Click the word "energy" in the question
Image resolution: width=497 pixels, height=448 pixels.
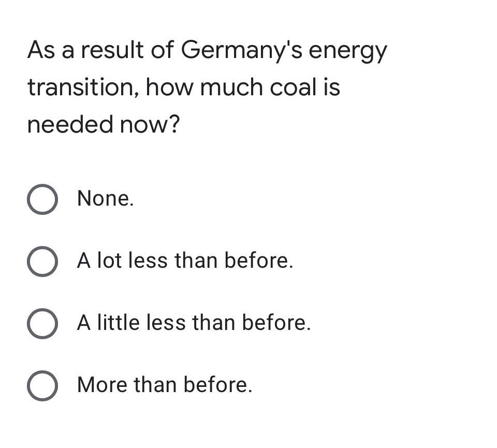coord(348,52)
